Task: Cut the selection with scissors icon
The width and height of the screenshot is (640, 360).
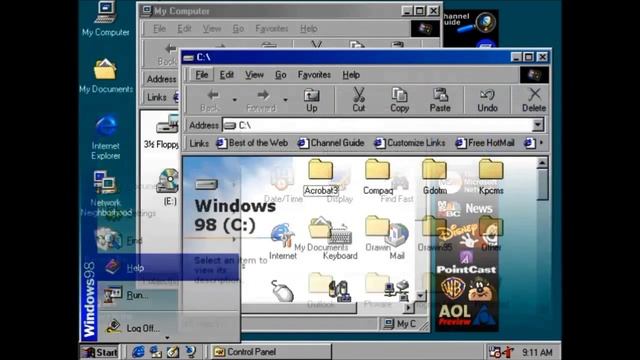Action: 359,100
